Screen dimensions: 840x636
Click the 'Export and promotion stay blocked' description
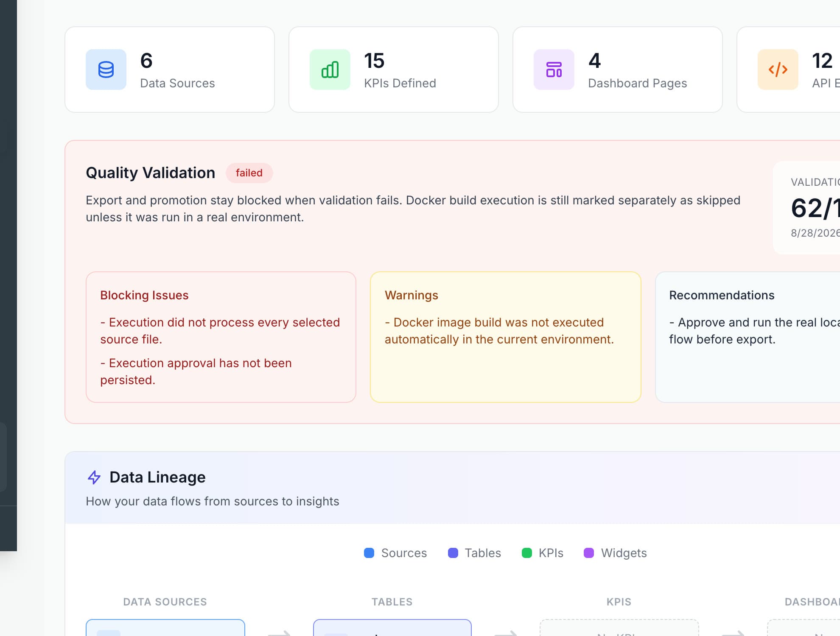click(413, 209)
